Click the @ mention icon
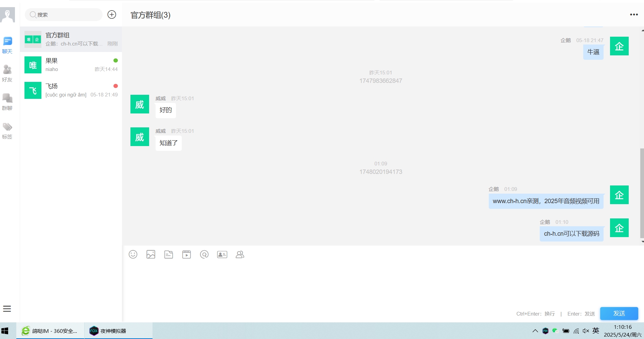The height and width of the screenshot is (339, 644). click(204, 254)
